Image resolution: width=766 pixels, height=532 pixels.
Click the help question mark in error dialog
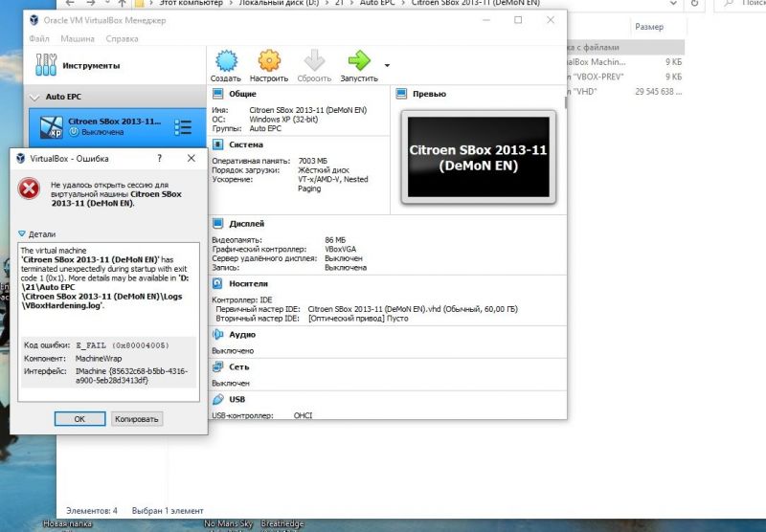click(159, 158)
